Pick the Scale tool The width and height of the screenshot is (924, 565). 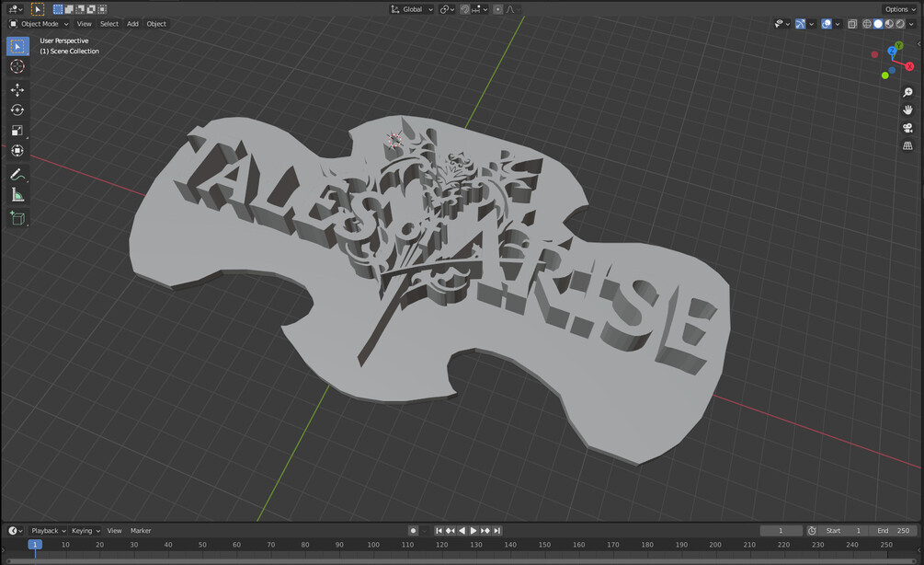pyautogui.click(x=17, y=131)
